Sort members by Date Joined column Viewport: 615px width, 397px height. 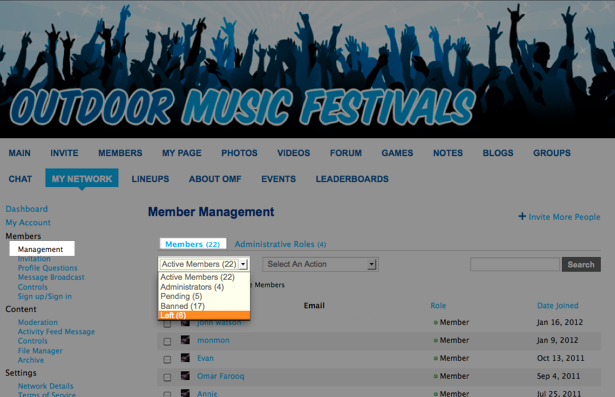point(557,306)
